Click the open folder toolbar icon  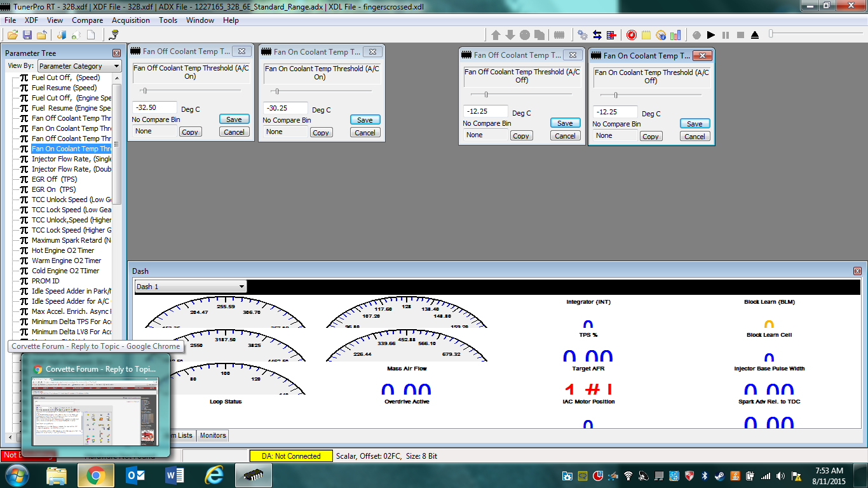pyautogui.click(x=13, y=35)
